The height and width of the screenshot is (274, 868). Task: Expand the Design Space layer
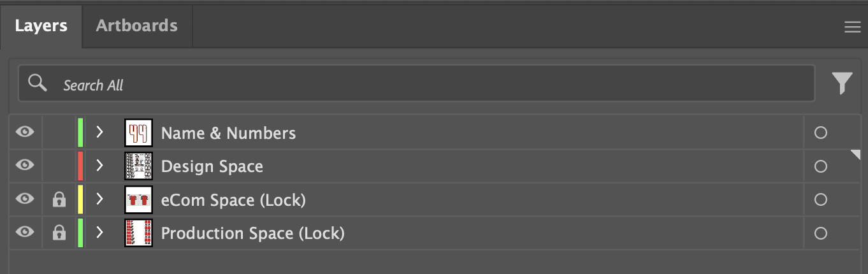pos(99,166)
